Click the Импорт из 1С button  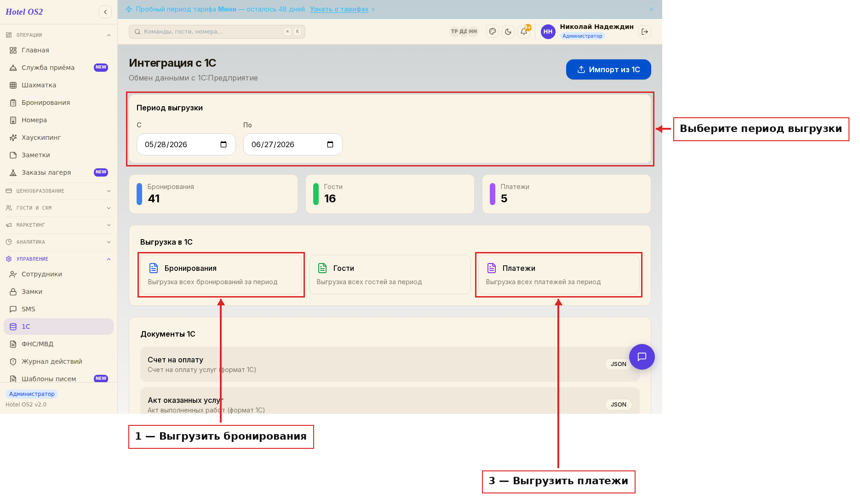[x=608, y=69]
